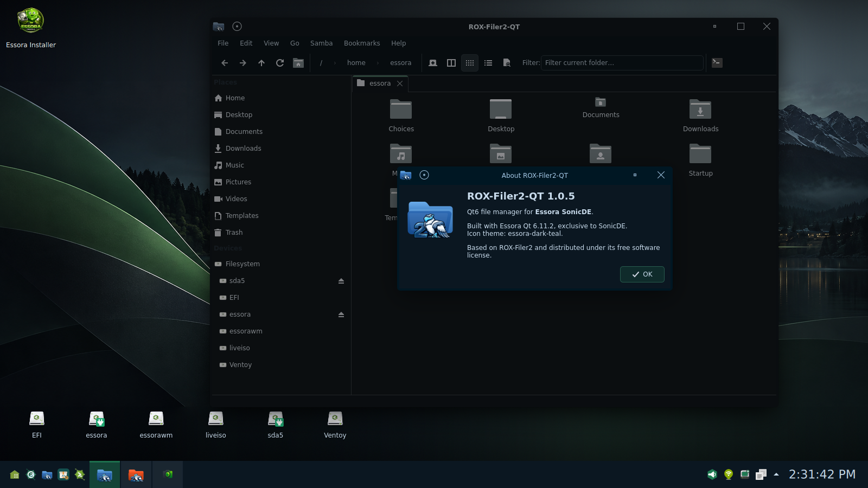Image resolution: width=868 pixels, height=488 pixels.
Task: Click the volume speaker tray icon
Action: pos(712,475)
